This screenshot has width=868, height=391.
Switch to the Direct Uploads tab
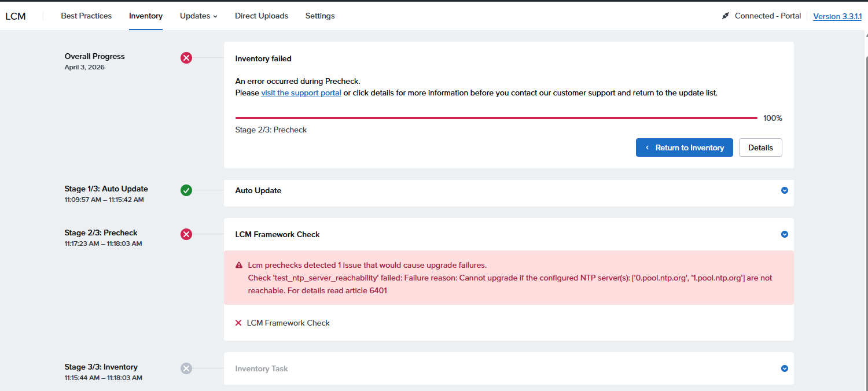pos(262,16)
